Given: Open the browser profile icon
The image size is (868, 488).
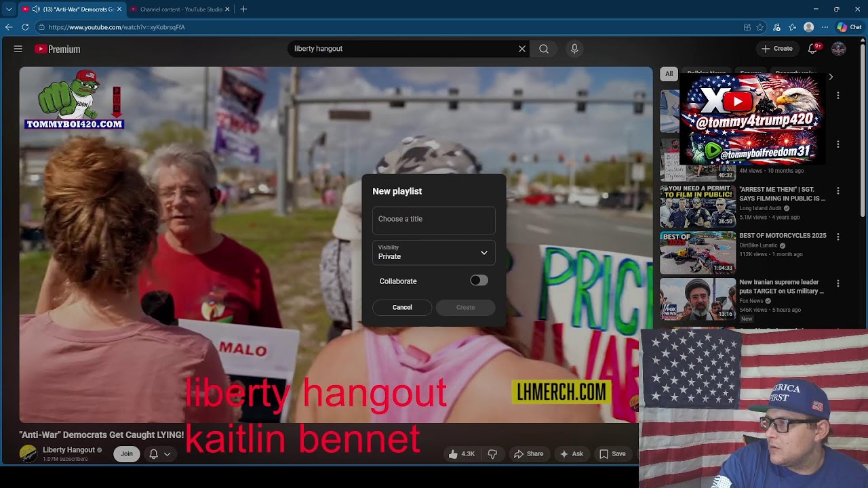Looking at the screenshot, I should [x=808, y=27].
